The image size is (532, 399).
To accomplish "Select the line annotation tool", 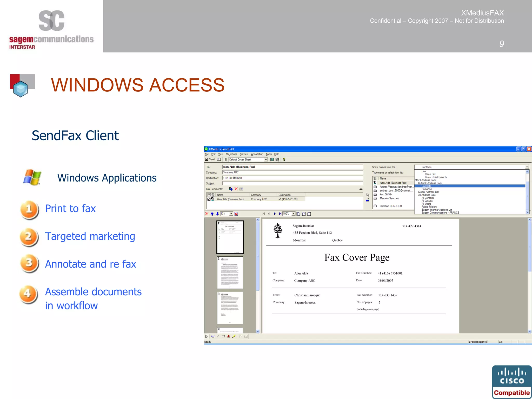I will coord(218,336).
